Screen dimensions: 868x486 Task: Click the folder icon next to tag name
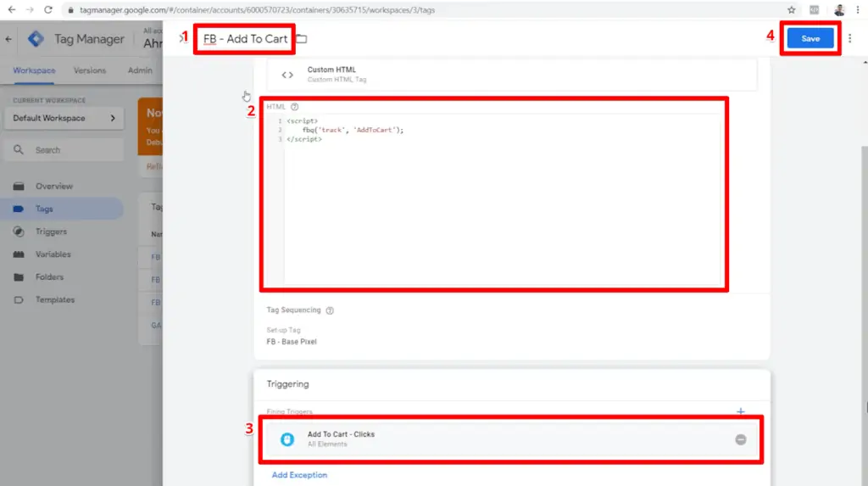click(302, 39)
